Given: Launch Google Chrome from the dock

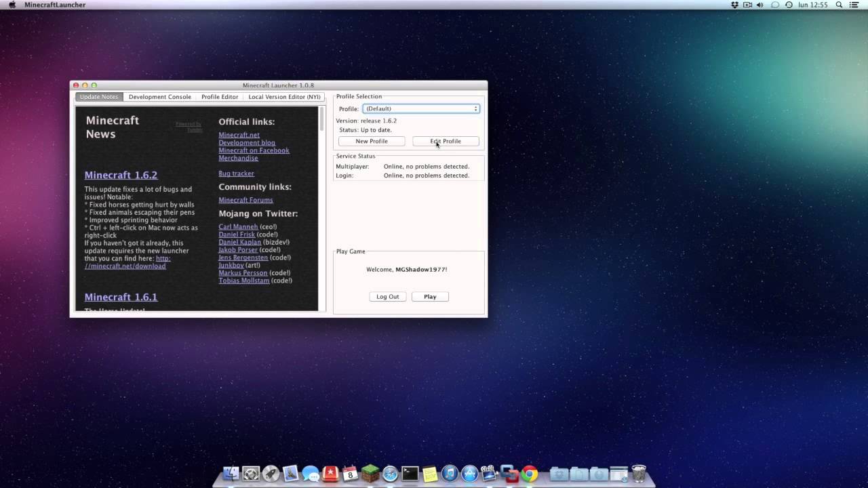Looking at the screenshot, I should tap(529, 473).
